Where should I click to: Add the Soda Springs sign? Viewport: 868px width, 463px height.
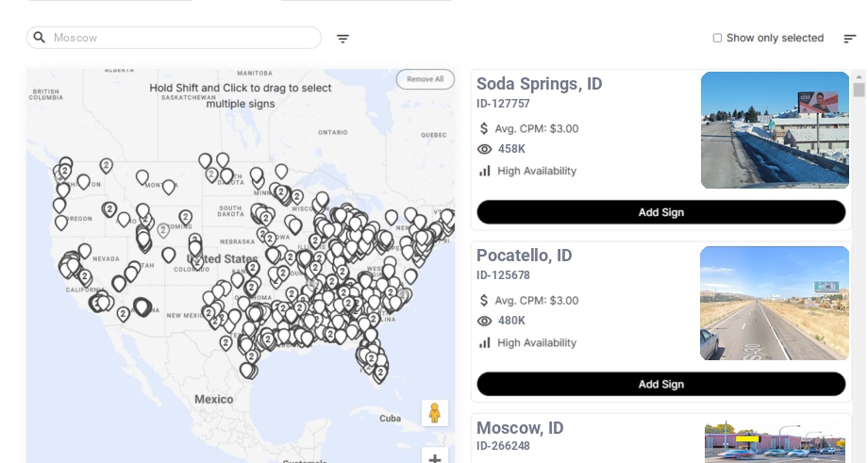coord(660,212)
